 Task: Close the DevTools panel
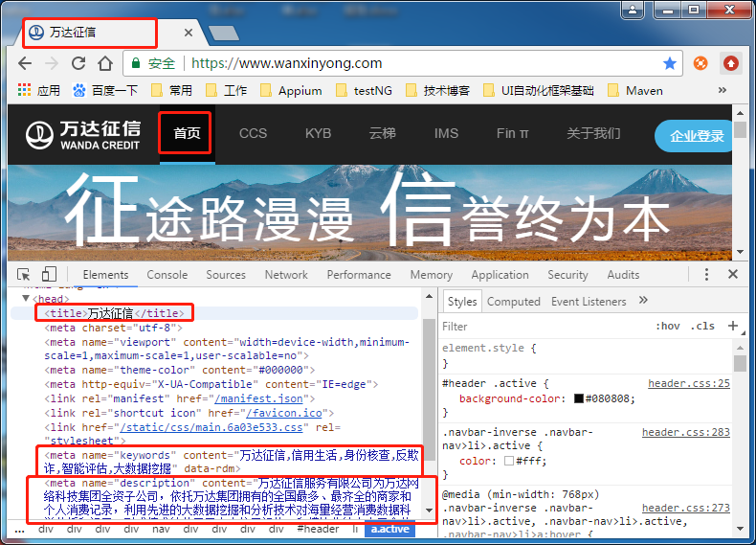click(x=733, y=275)
